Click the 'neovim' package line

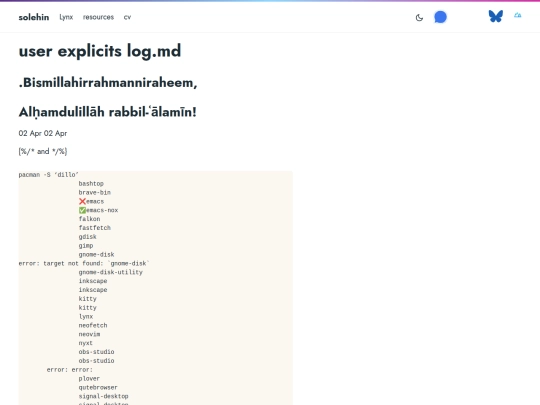tap(89, 334)
